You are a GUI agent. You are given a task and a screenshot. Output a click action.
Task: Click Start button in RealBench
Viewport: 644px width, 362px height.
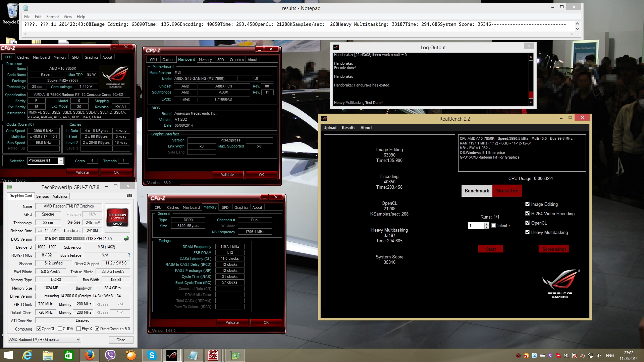tap(491, 249)
